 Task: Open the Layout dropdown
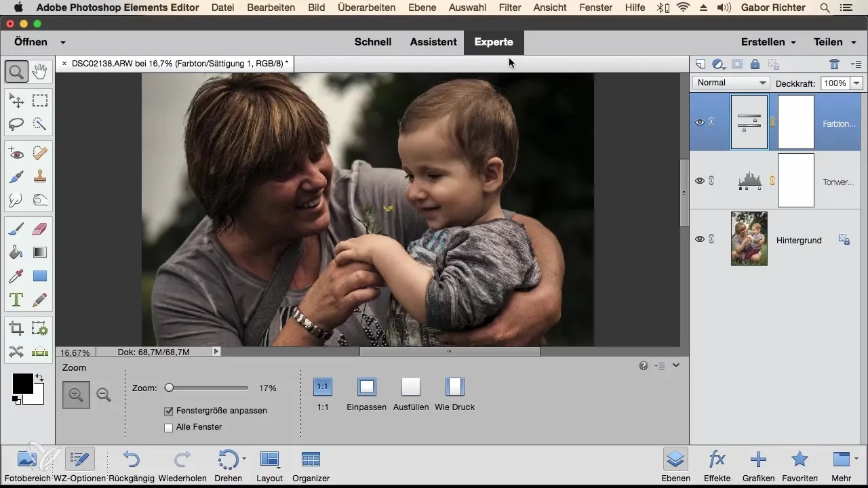270,466
